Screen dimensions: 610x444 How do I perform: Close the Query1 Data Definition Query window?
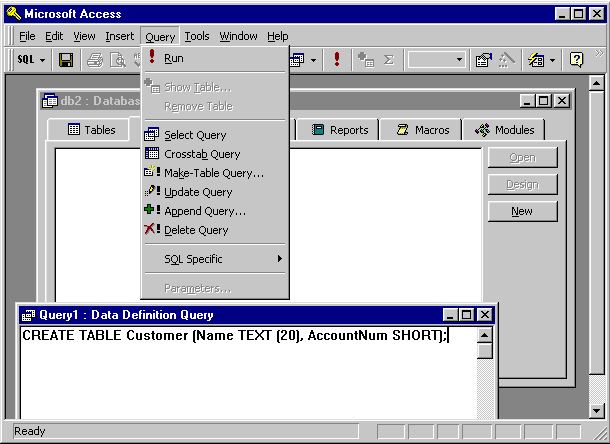point(484,314)
